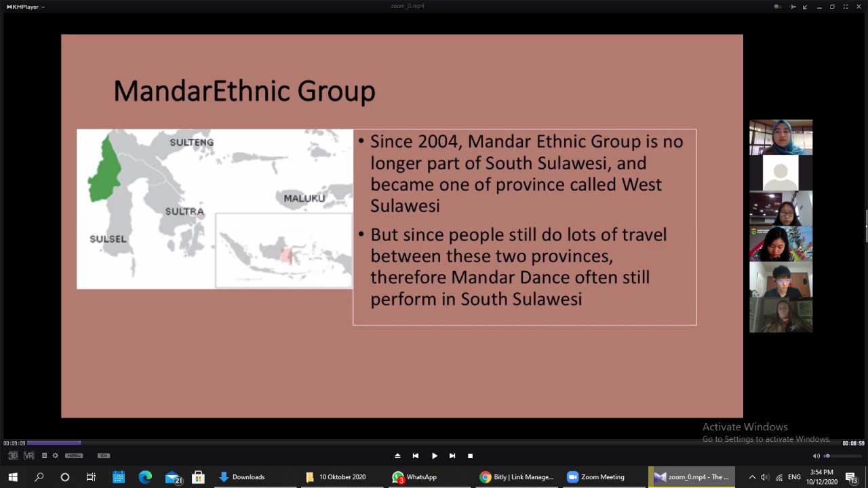The width and height of the screenshot is (868, 488).
Task: Open the player settings gear
Action: (x=56, y=455)
